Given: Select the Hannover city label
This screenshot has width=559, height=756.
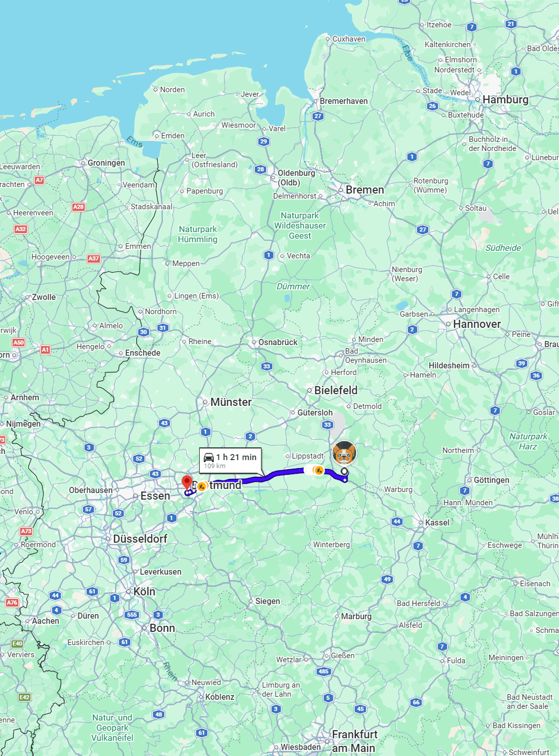Looking at the screenshot, I should (x=477, y=324).
